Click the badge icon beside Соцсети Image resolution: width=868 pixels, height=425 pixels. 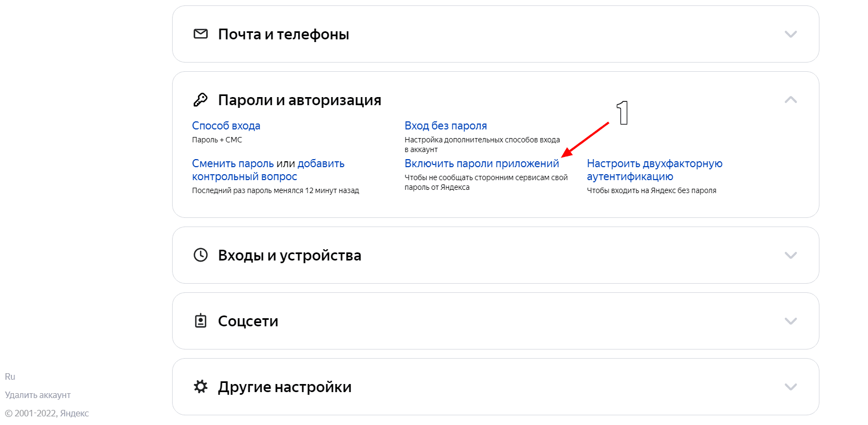click(x=200, y=321)
